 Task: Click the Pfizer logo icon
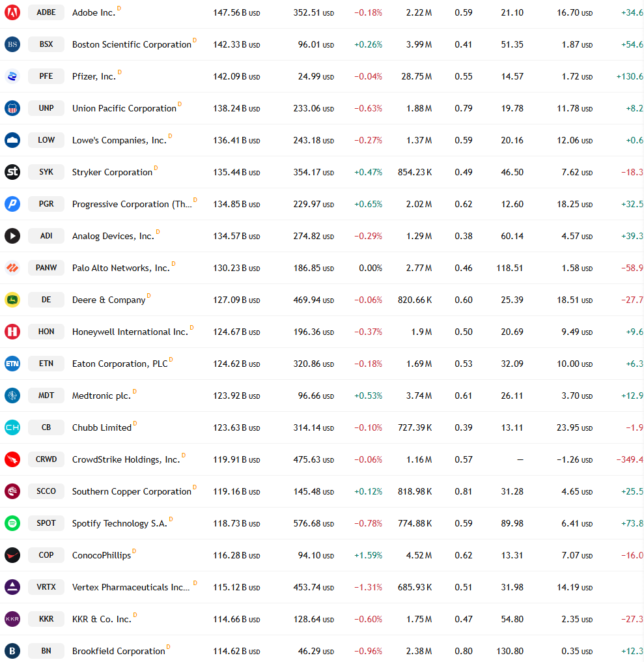coord(12,76)
